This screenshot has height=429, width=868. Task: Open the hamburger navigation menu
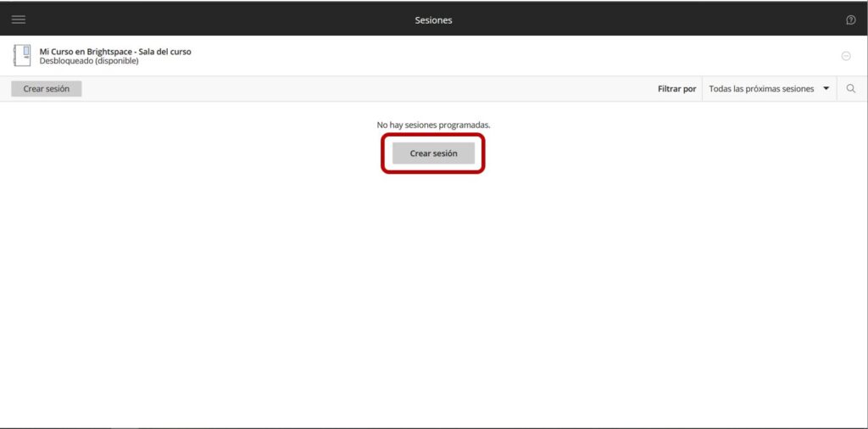click(19, 19)
